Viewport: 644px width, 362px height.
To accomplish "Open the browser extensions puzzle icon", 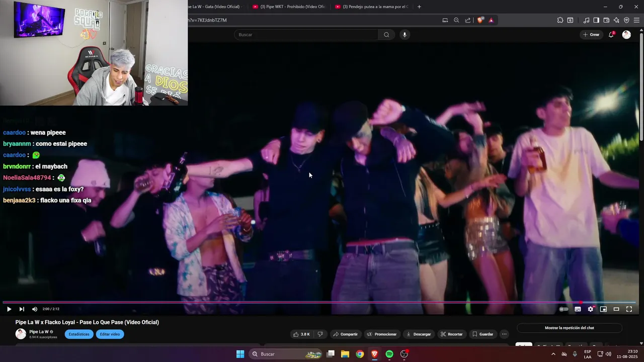I will 560,20.
